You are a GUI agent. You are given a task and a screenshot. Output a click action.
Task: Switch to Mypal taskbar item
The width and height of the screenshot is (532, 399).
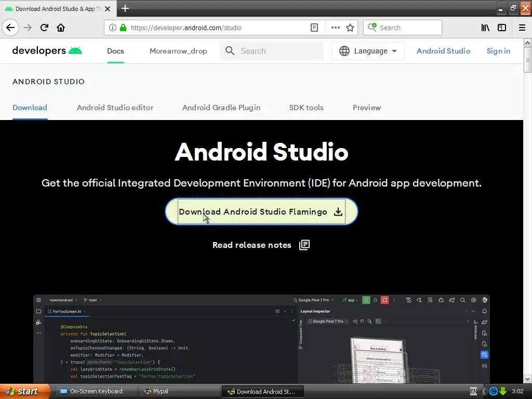point(179,392)
